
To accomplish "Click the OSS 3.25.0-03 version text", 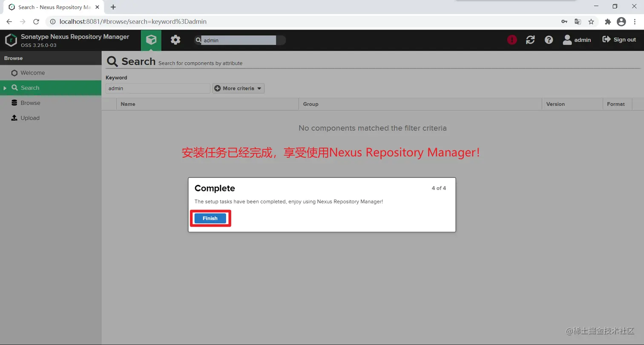I will [39, 45].
